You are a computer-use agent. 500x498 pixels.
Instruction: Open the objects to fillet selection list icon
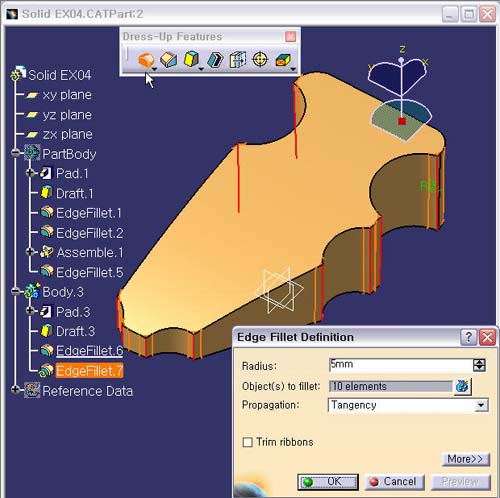point(463,386)
